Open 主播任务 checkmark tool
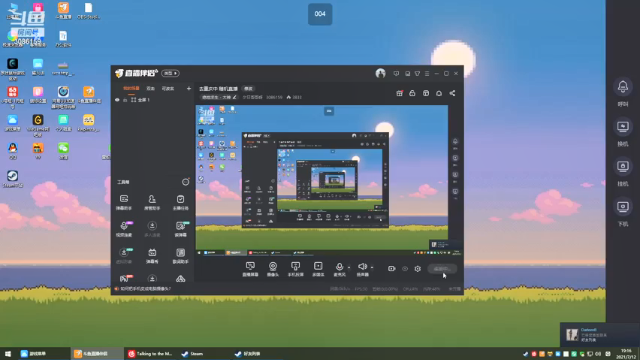 coord(180,202)
